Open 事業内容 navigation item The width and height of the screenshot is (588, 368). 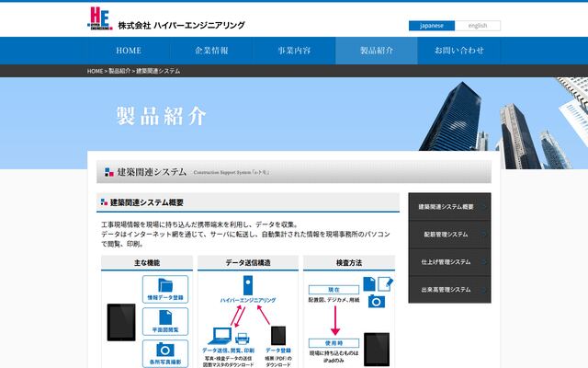coord(294,51)
